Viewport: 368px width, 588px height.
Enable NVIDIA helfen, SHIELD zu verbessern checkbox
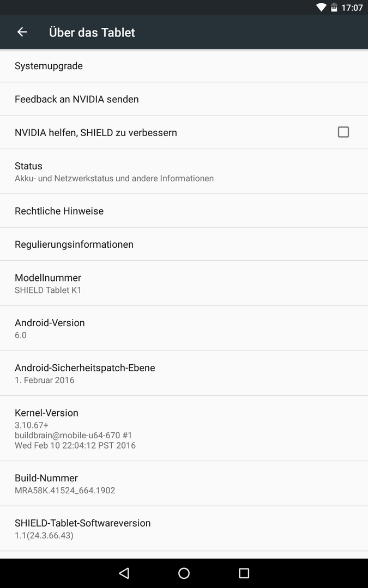click(343, 132)
